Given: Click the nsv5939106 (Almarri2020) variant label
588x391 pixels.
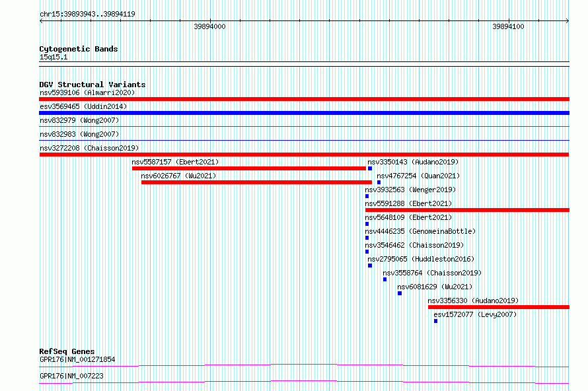Looking at the screenshot, I should coord(87,92).
